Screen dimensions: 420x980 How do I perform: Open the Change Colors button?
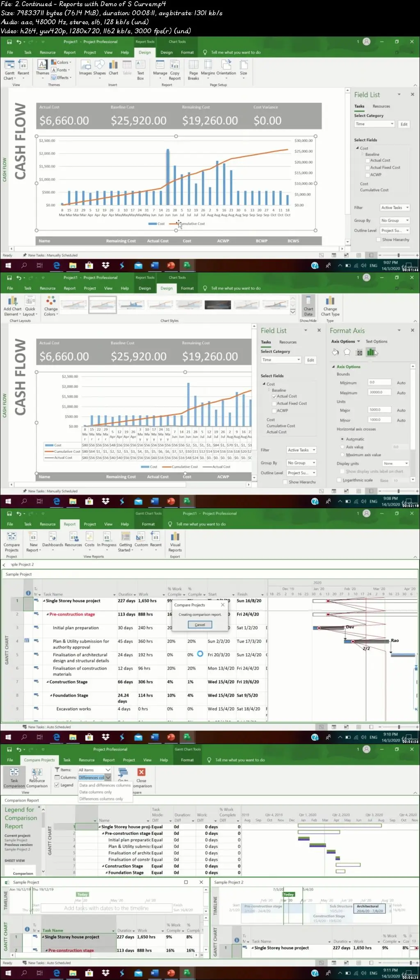(51, 306)
